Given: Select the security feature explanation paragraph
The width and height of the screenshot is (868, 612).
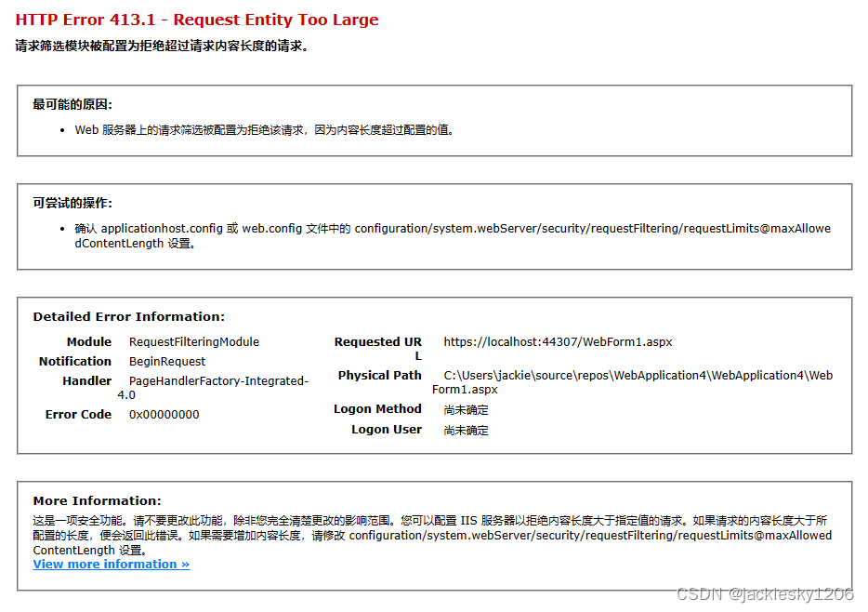Looking at the screenshot, I should pos(427,535).
